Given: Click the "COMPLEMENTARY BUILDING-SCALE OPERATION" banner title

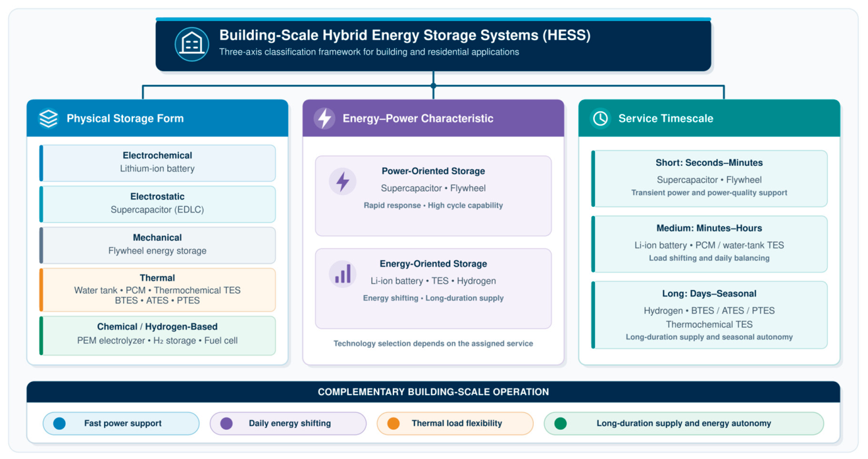Looking at the screenshot, I should [x=433, y=392].
